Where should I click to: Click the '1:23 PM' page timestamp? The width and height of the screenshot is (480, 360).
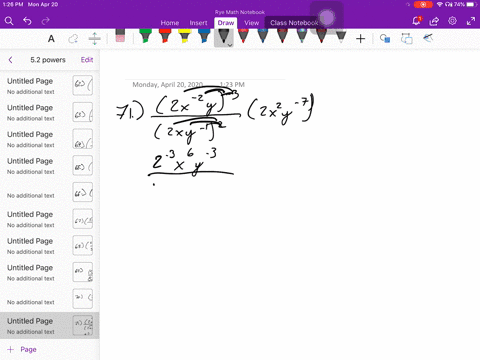click(x=232, y=85)
